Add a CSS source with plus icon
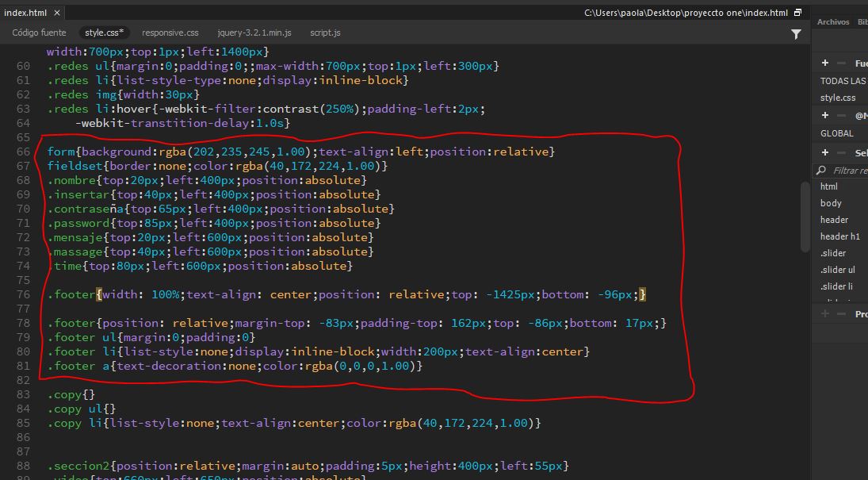This screenshot has height=480, width=868. (x=825, y=63)
